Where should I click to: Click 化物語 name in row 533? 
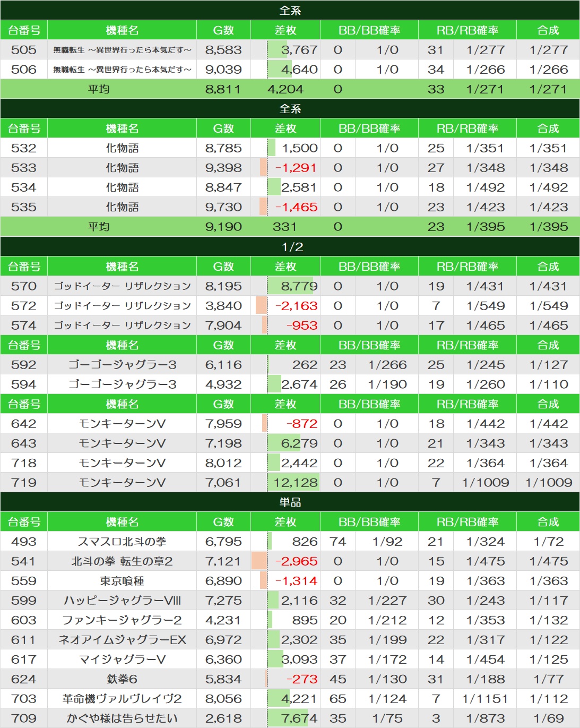(x=122, y=168)
